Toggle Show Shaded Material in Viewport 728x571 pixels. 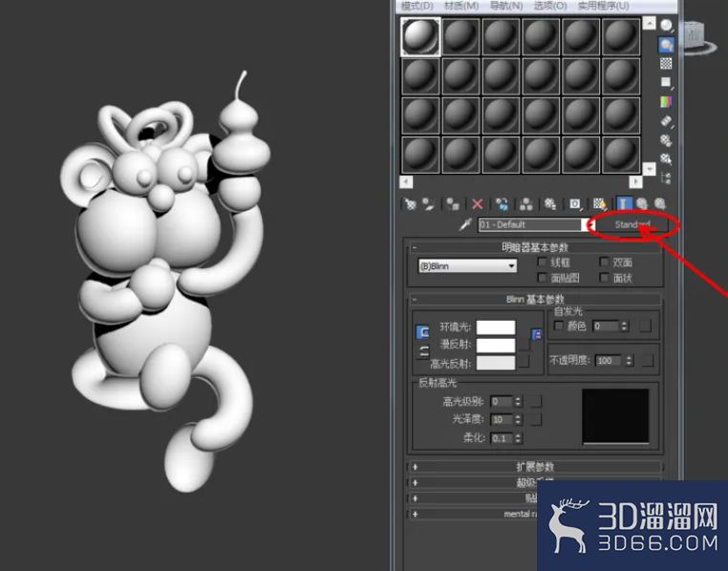point(599,204)
